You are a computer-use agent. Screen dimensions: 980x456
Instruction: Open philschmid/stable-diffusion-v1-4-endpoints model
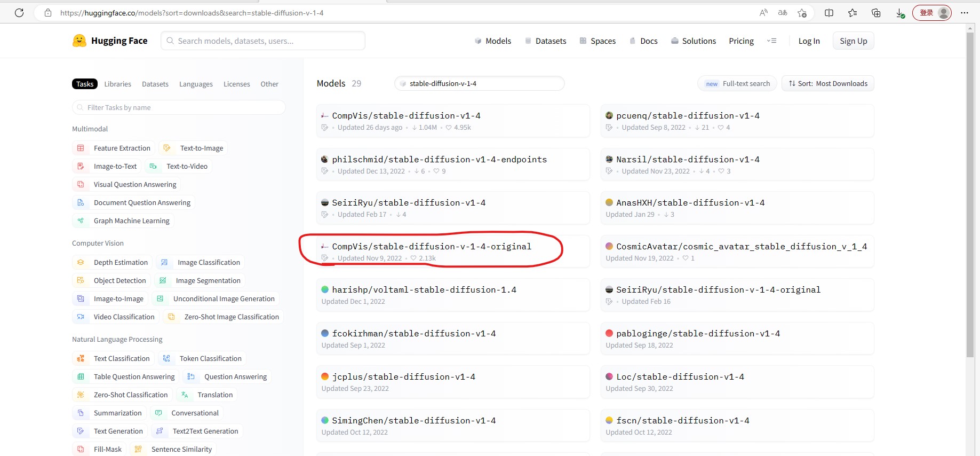tap(453, 164)
